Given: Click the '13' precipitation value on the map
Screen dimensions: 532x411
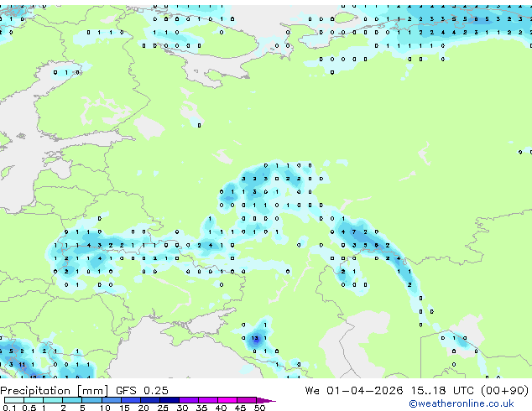Looking at the screenshot, I should (x=255, y=338).
